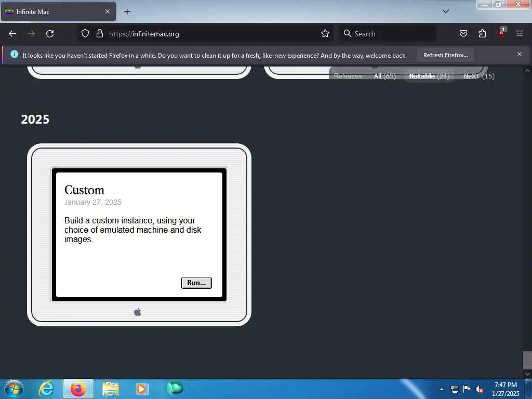The width and height of the screenshot is (532, 399).
Task: Click the disabled forward navigation arrow
Action: tap(31, 34)
